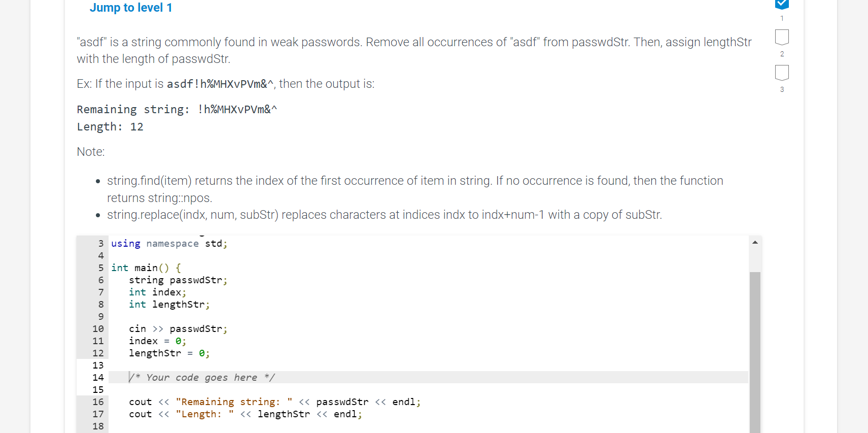Click the cin >> passwdStr statement
The height and width of the screenshot is (433, 868).
[x=177, y=328]
